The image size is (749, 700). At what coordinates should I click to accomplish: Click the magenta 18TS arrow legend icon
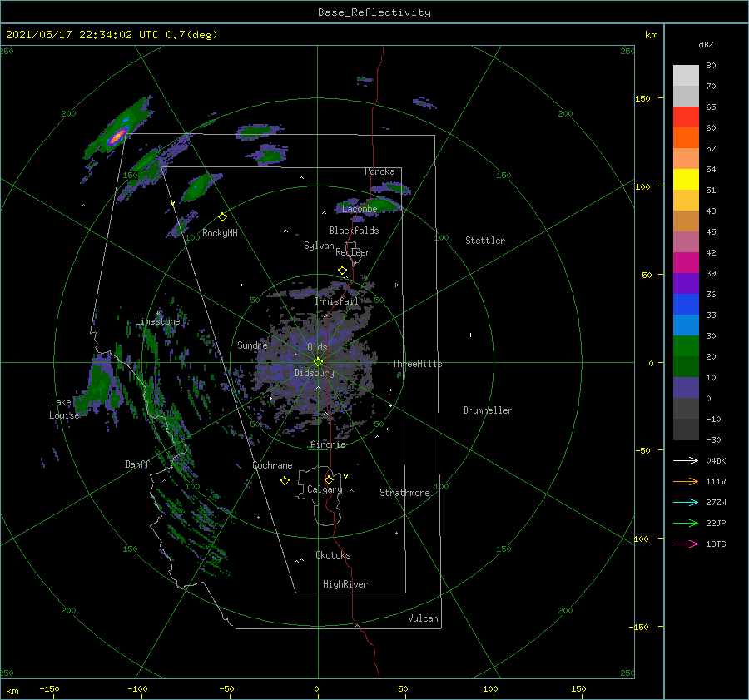click(x=686, y=544)
